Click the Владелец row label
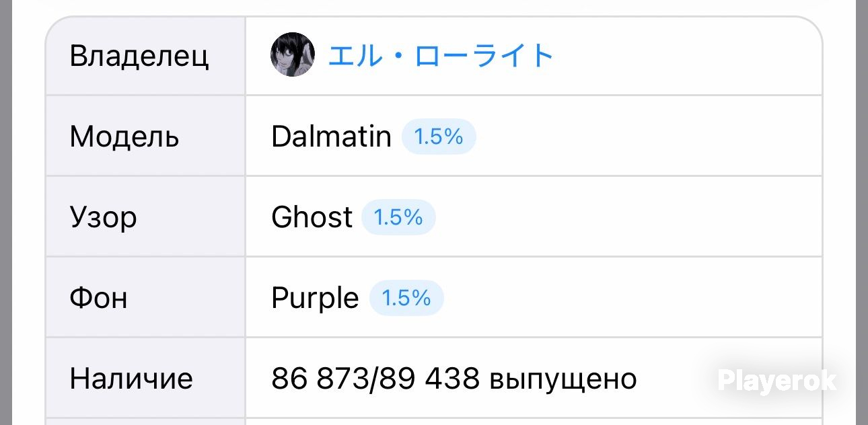 point(139,56)
